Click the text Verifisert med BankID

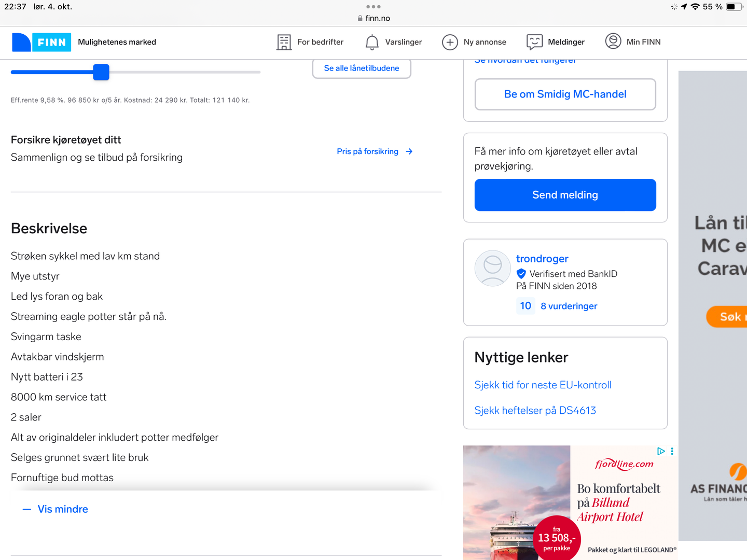(x=573, y=274)
